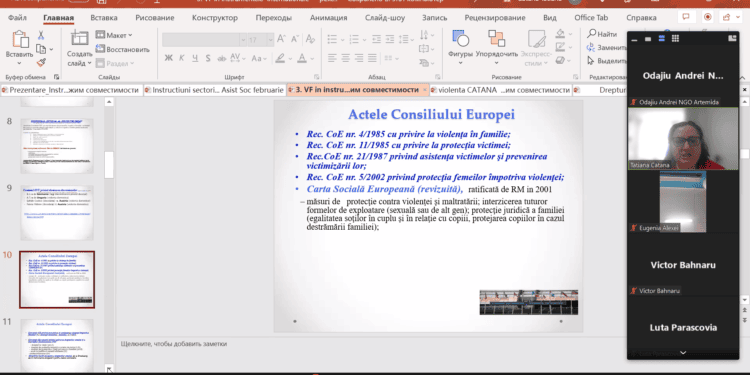The width and height of the screenshot is (750, 375).
Task: Toggle text shadow S
Action: click(208, 58)
